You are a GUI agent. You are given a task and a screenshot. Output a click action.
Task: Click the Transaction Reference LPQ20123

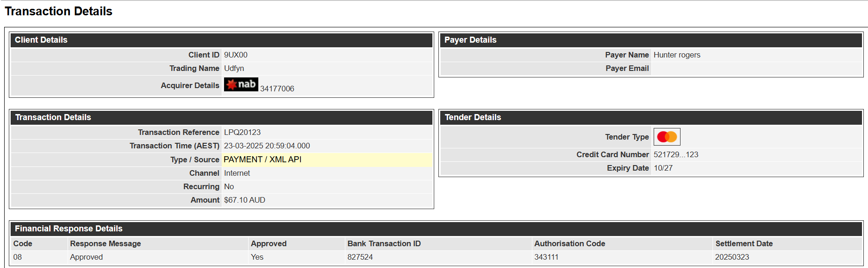coord(242,132)
